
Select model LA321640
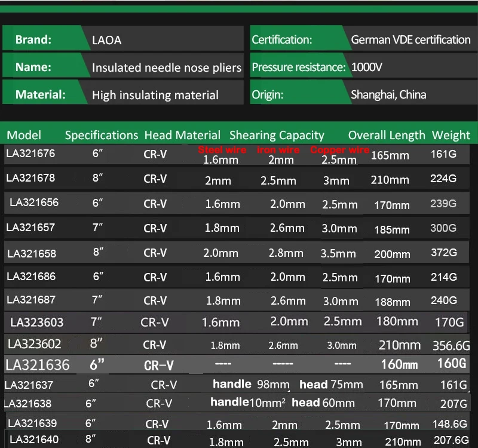pyautogui.click(x=34, y=440)
